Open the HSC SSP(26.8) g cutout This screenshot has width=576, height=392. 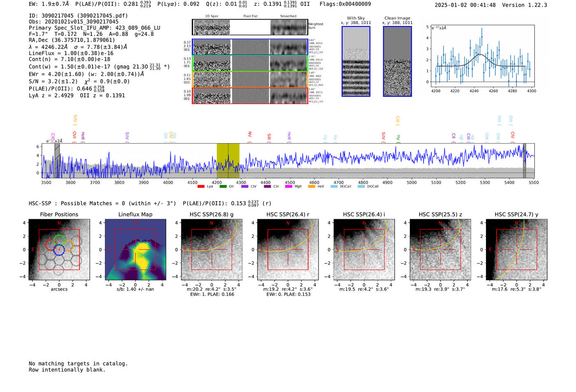click(211, 249)
